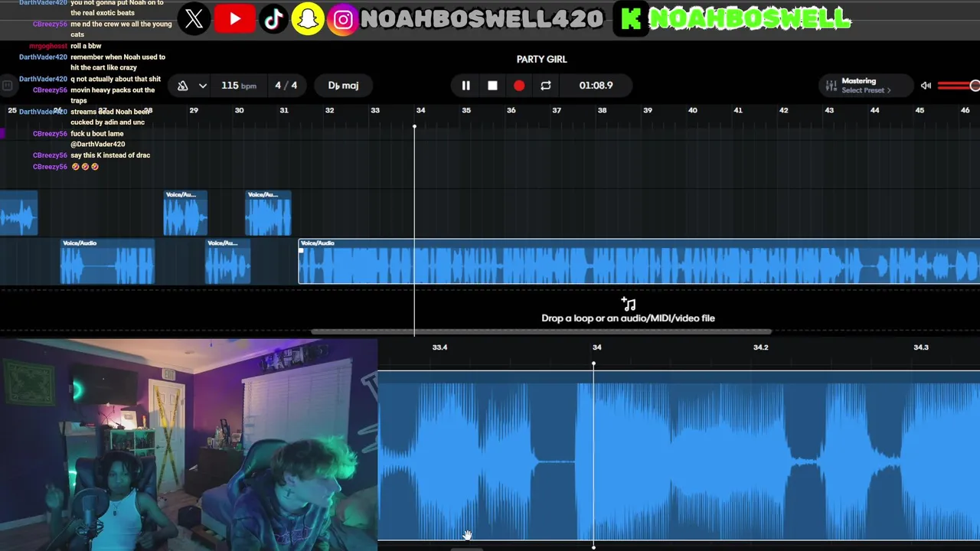Click the Instagram logo in overlay
This screenshot has height=551, width=980.
(x=343, y=19)
